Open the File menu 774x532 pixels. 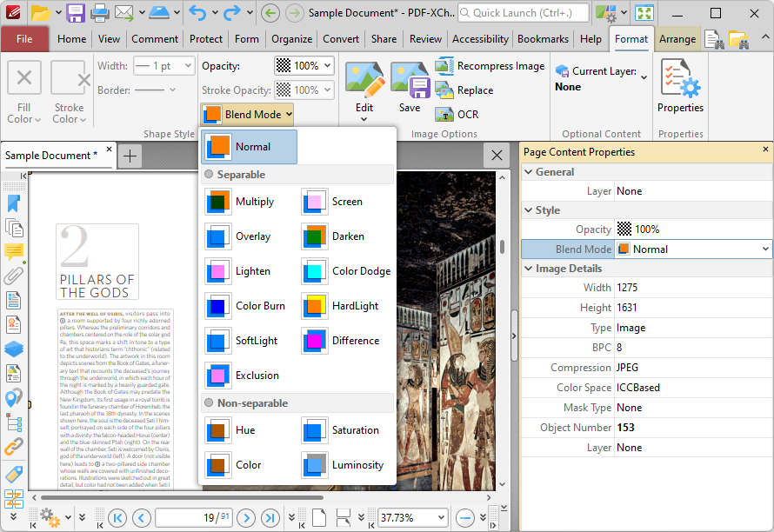24,39
